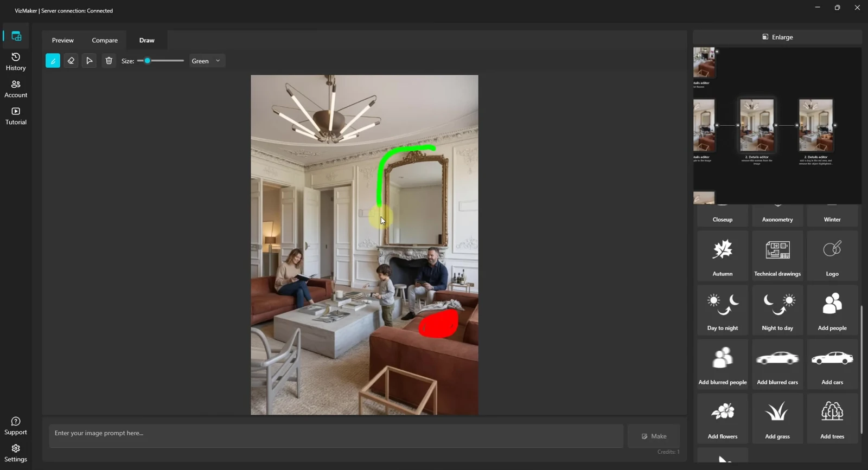Maximize the VizMaker window

(x=837, y=8)
